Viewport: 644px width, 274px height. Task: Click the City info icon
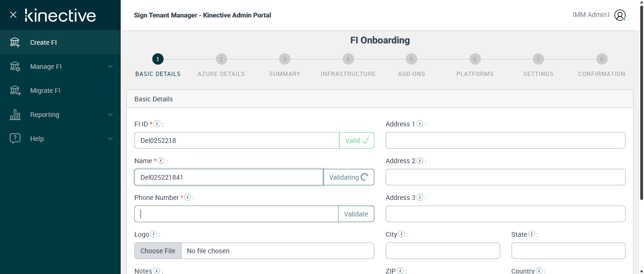[402, 234]
